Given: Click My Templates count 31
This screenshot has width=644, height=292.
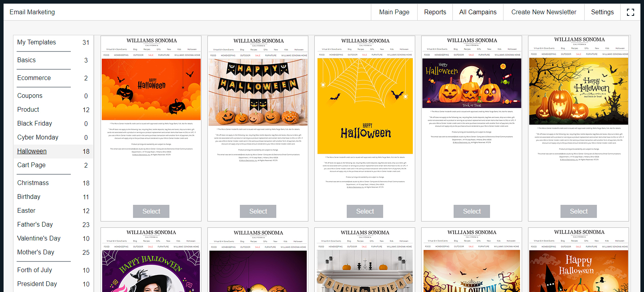Looking at the screenshot, I should pyautogui.click(x=86, y=42).
